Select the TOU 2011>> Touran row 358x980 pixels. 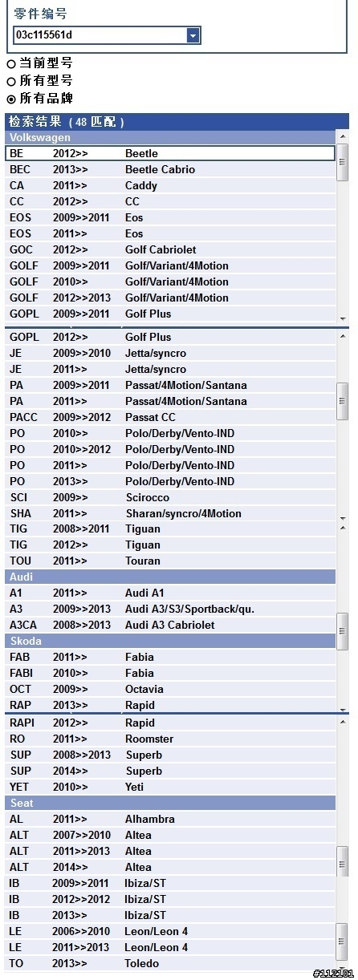(x=170, y=561)
